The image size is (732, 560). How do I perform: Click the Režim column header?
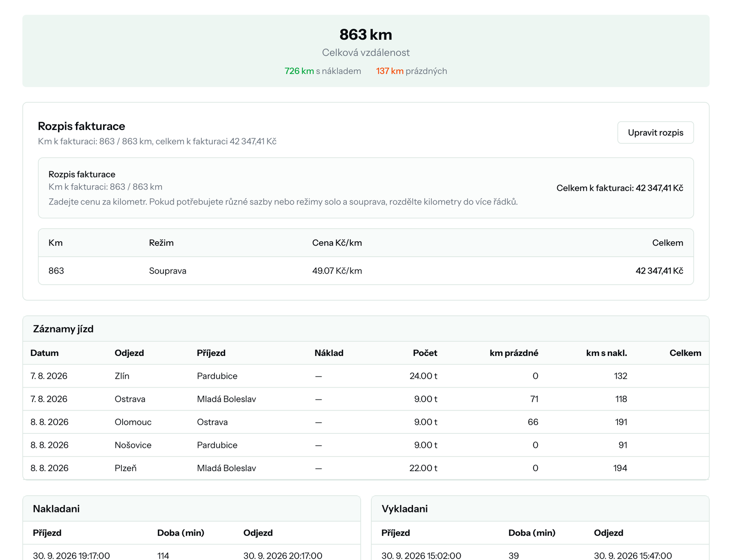(161, 243)
